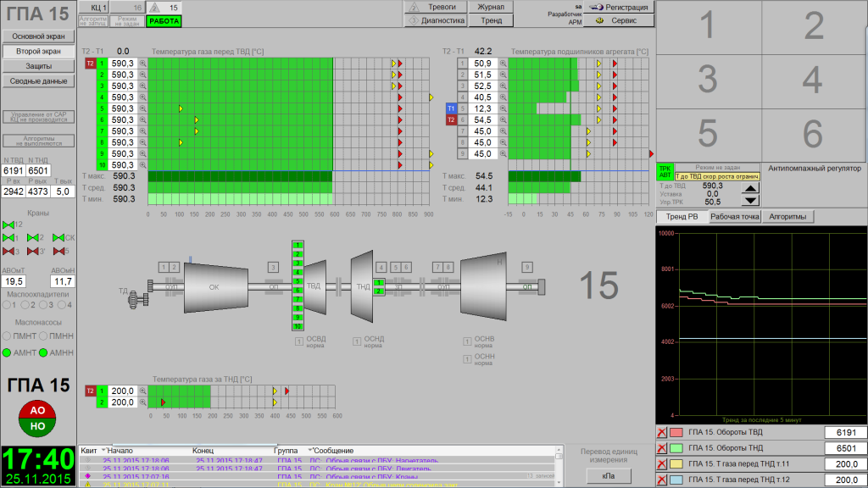Switch to the Рабочая точка tab
This screenshot has width=868, height=488.
(x=734, y=217)
